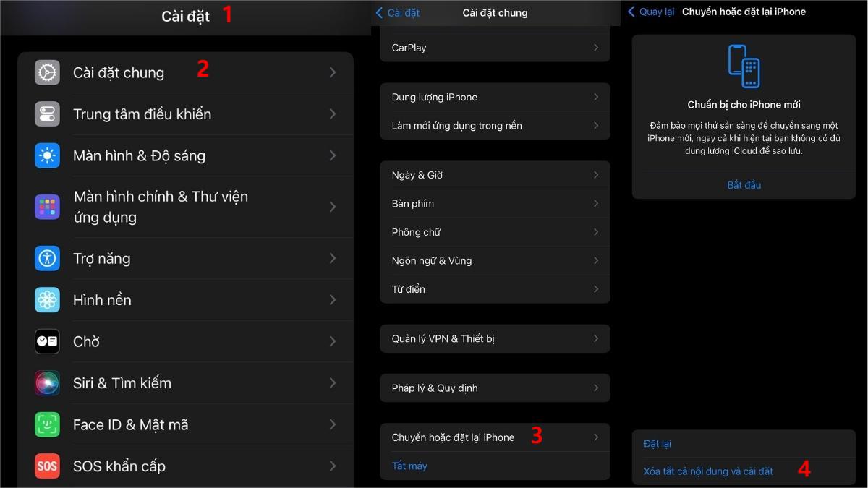This screenshot has width=868, height=488.
Task: Tap the Cài đặt chung gear icon
Action: point(47,72)
